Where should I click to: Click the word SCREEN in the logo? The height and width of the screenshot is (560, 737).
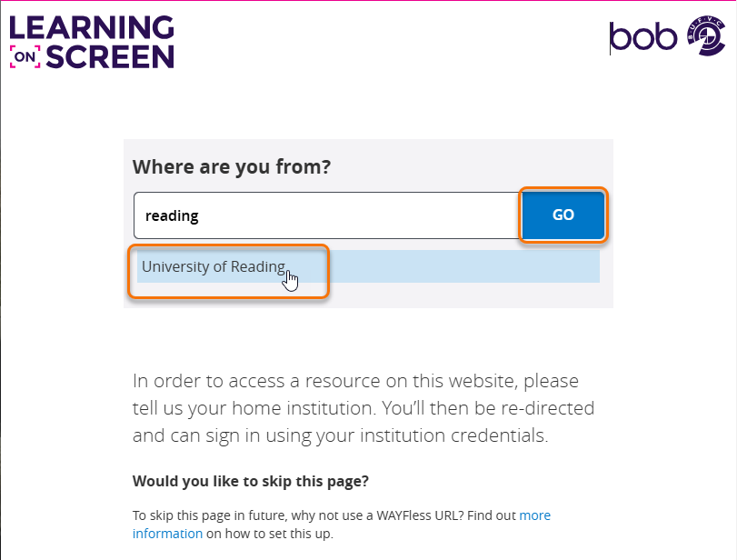[110, 57]
